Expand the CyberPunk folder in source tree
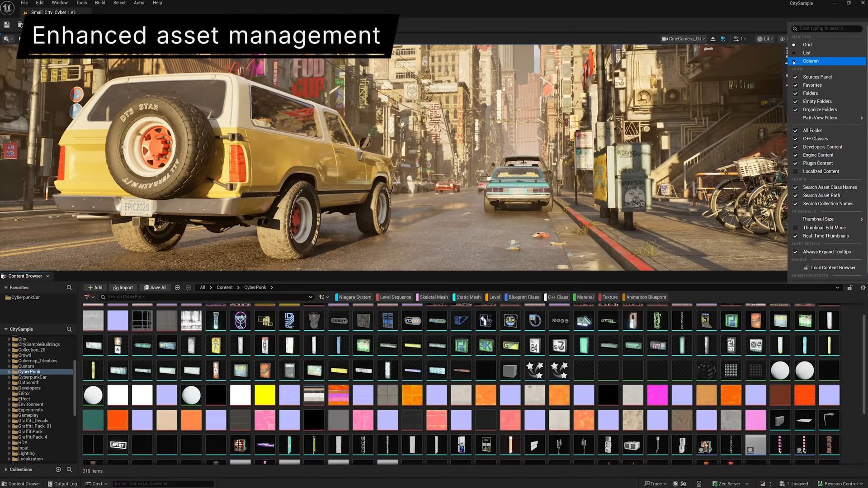Image resolution: width=868 pixels, height=488 pixels. 10,371
